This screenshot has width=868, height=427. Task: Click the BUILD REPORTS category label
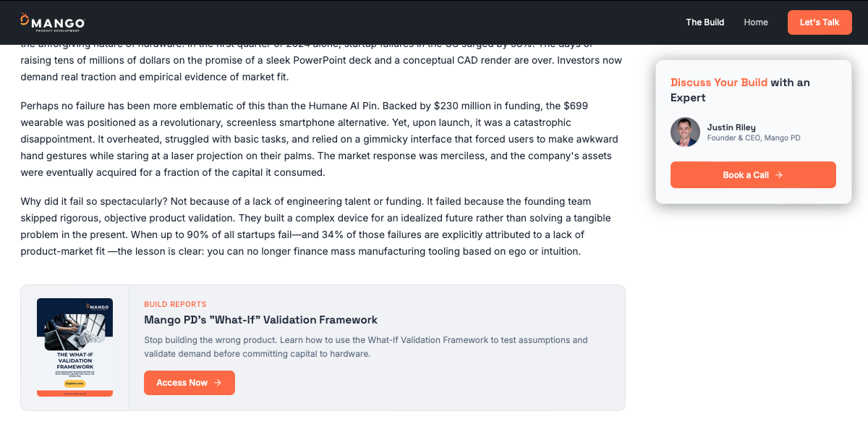175,304
